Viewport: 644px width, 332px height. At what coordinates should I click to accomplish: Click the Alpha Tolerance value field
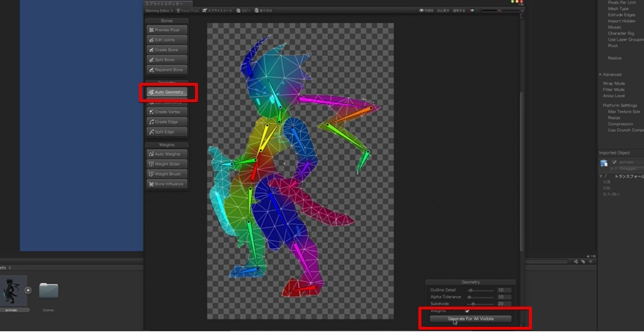coord(504,297)
